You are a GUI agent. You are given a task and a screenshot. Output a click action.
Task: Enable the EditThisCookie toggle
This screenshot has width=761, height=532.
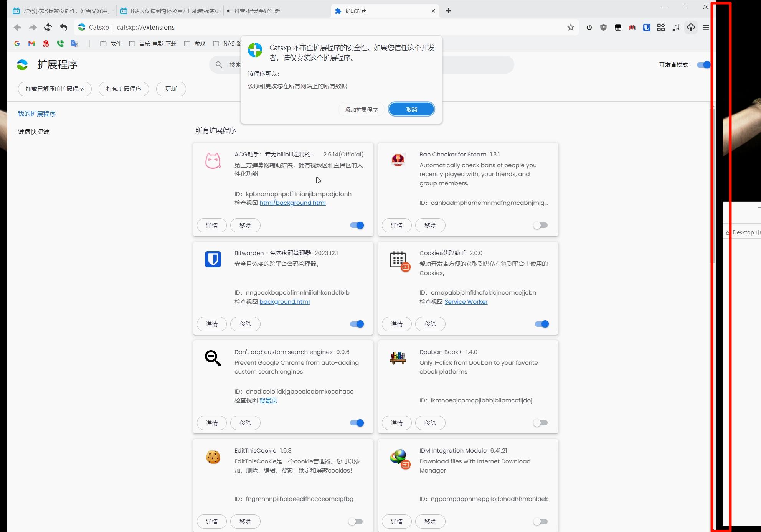[x=355, y=522]
